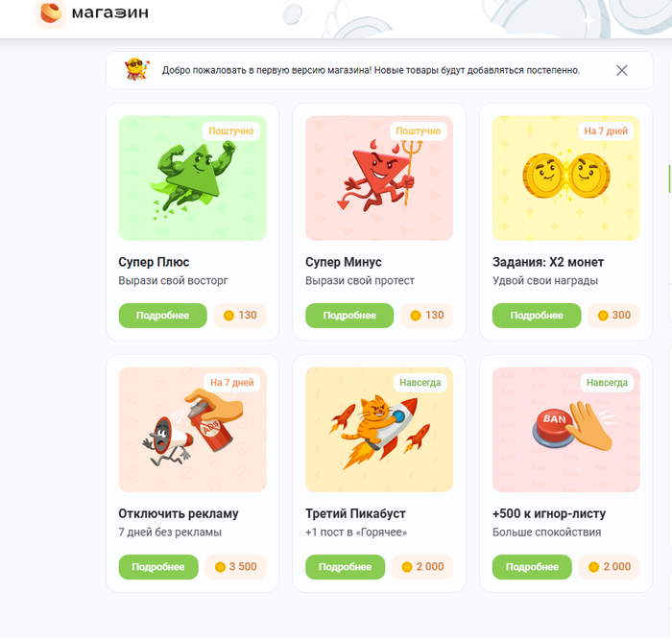Click the mascot icon in welcome banner
672x639 pixels.
[x=136, y=70]
